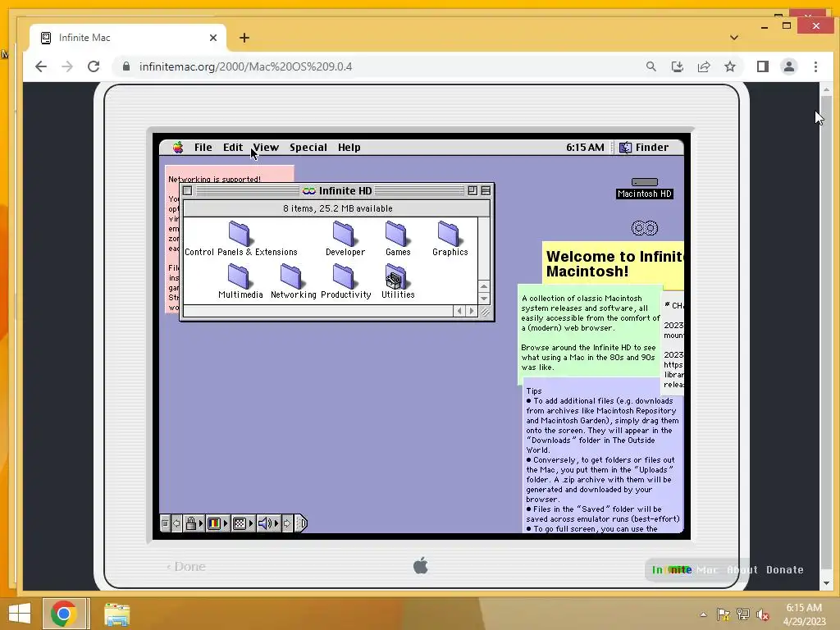Click Control Strip right scroll arrow
The image size is (840, 630).
coord(287,523)
